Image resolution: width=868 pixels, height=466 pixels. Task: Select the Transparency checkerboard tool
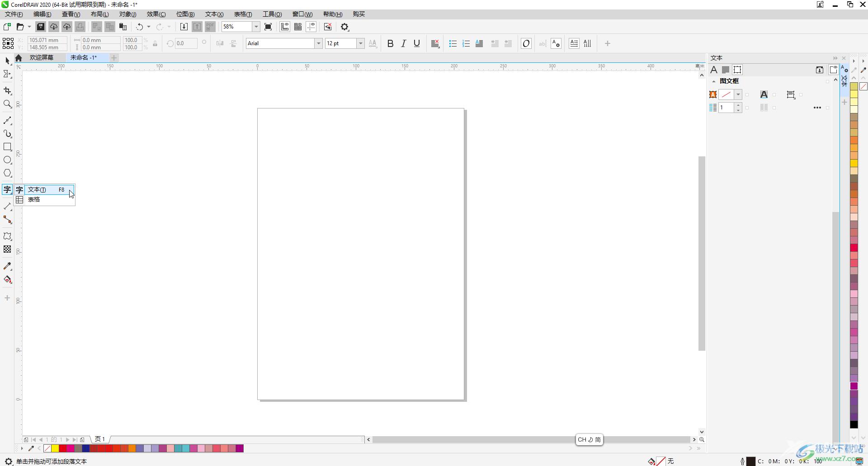click(7, 249)
